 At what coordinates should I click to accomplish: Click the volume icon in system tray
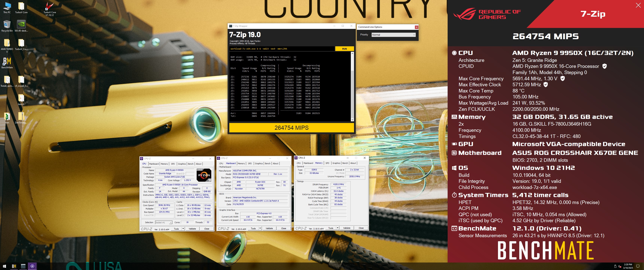620,266
